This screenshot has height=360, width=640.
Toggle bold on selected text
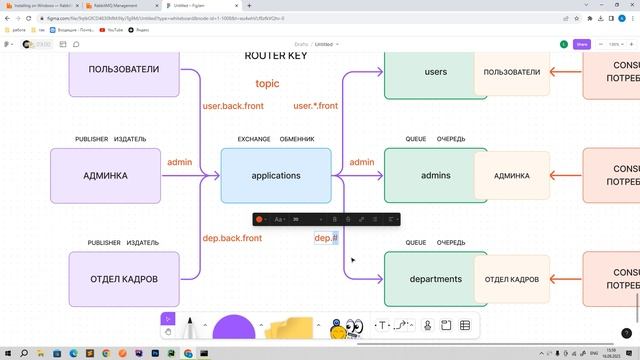click(334, 220)
